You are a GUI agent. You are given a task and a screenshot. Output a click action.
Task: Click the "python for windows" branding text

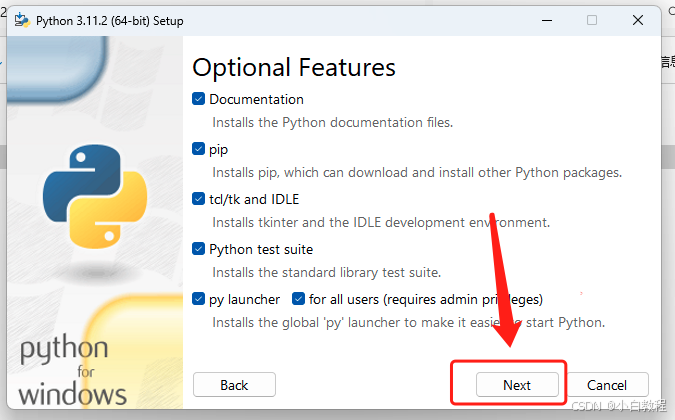pyautogui.click(x=72, y=370)
